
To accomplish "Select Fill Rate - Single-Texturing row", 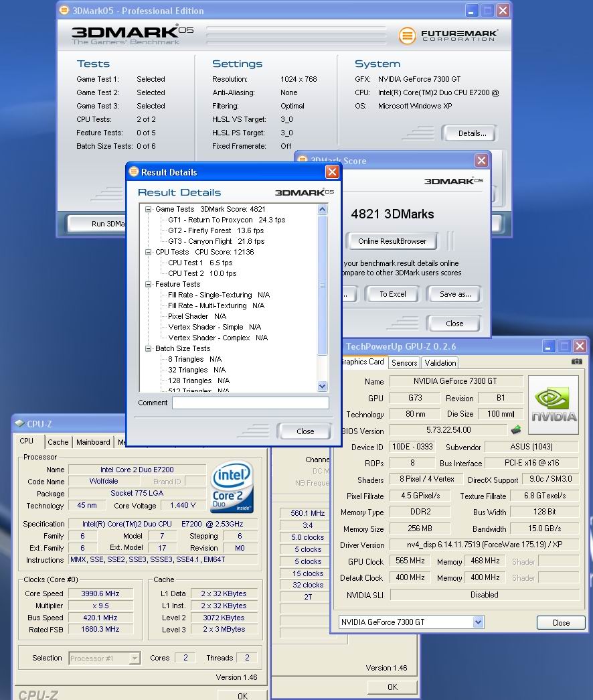I will pos(219,295).
